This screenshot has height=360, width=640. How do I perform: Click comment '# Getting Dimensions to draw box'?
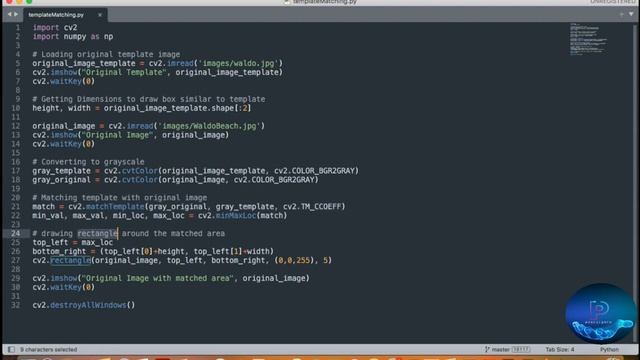tap(149, 99)
